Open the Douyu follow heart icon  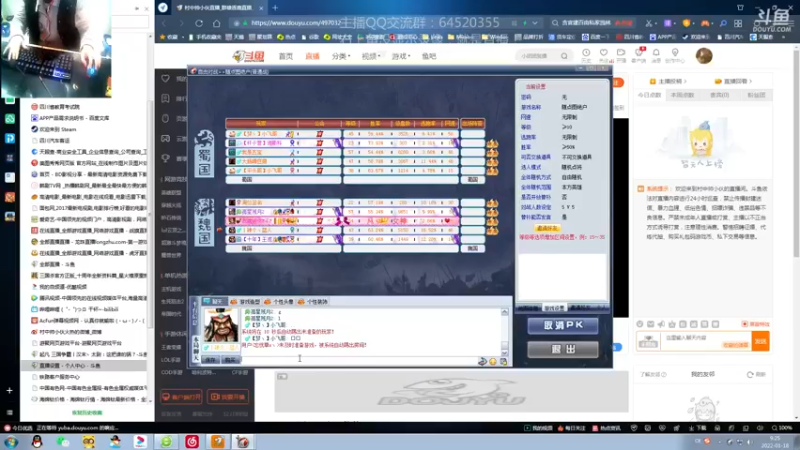point(604,53)
